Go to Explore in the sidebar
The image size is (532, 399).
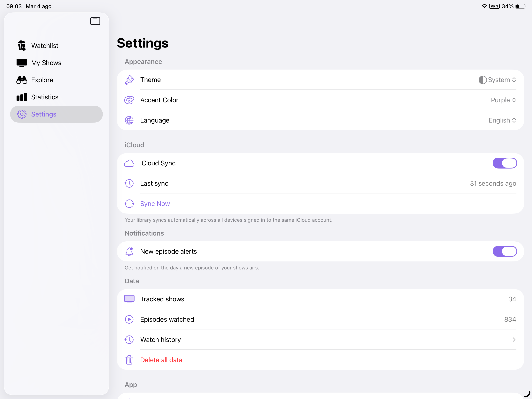coord(56,80)
